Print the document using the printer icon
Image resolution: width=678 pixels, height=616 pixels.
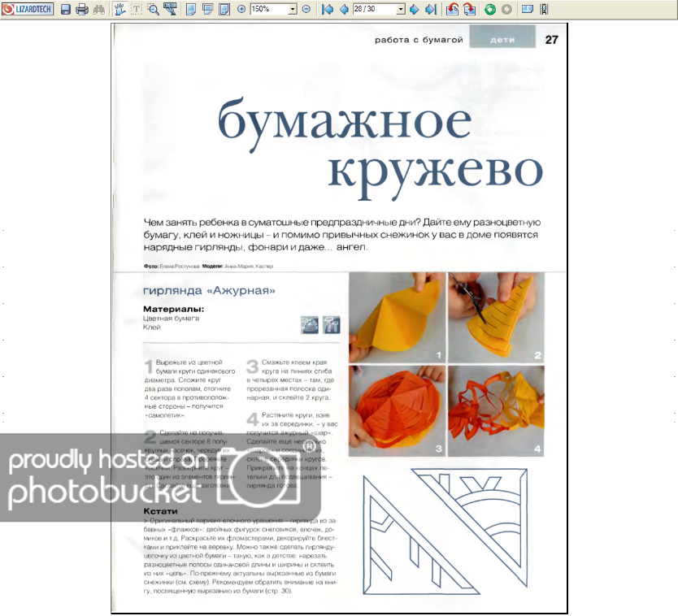tap(81, 9)
